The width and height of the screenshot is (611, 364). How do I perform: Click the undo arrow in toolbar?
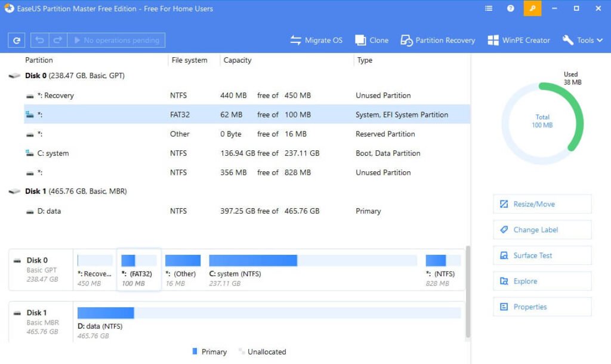[39, 40]
